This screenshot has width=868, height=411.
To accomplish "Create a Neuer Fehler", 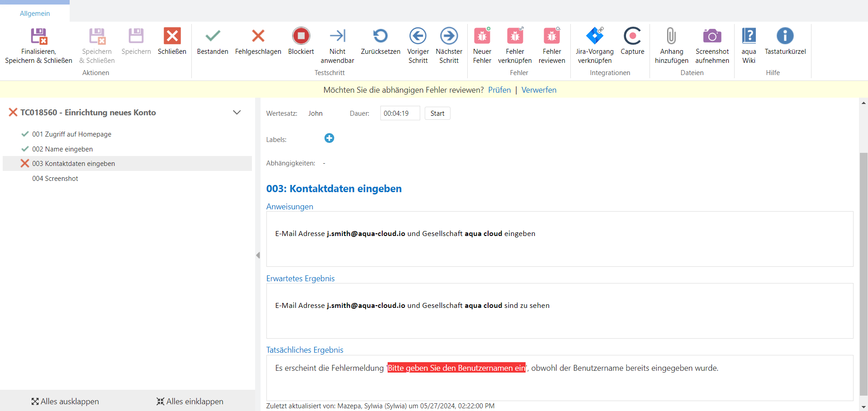I will click(x=482, y=36).
